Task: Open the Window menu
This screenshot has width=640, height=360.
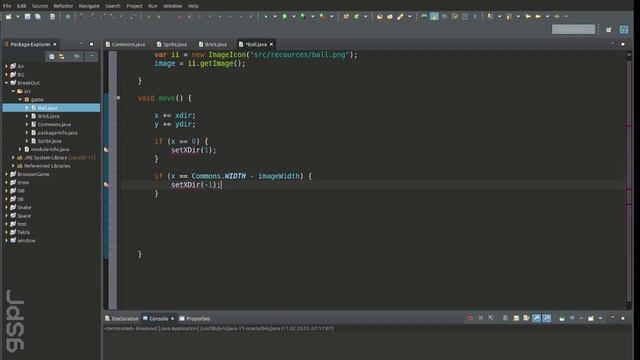Action: tap(173, 6)
